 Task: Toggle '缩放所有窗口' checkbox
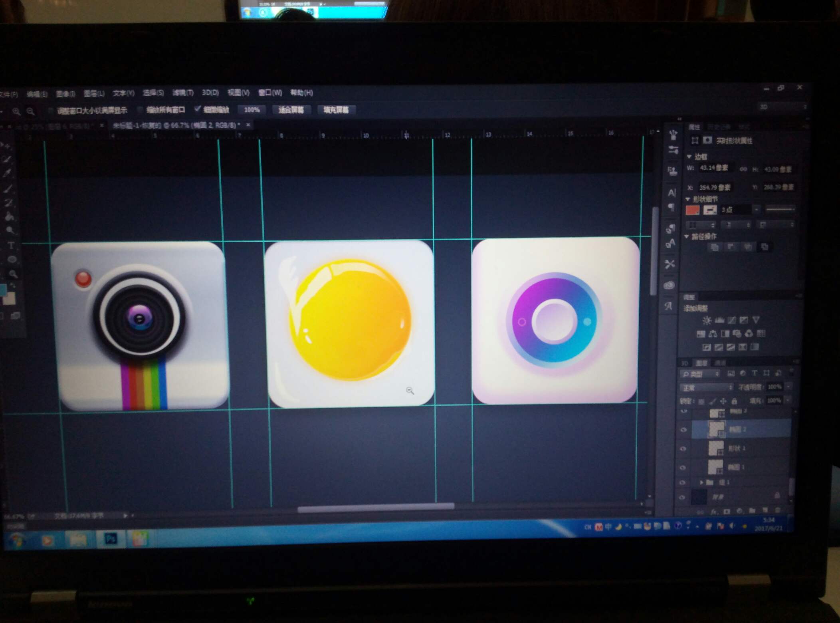(140, 109)
